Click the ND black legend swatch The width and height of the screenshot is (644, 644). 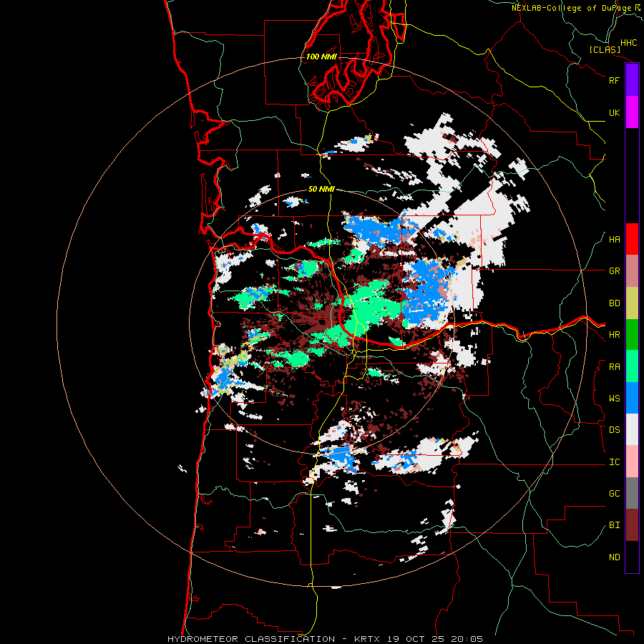tap(632, 557)
